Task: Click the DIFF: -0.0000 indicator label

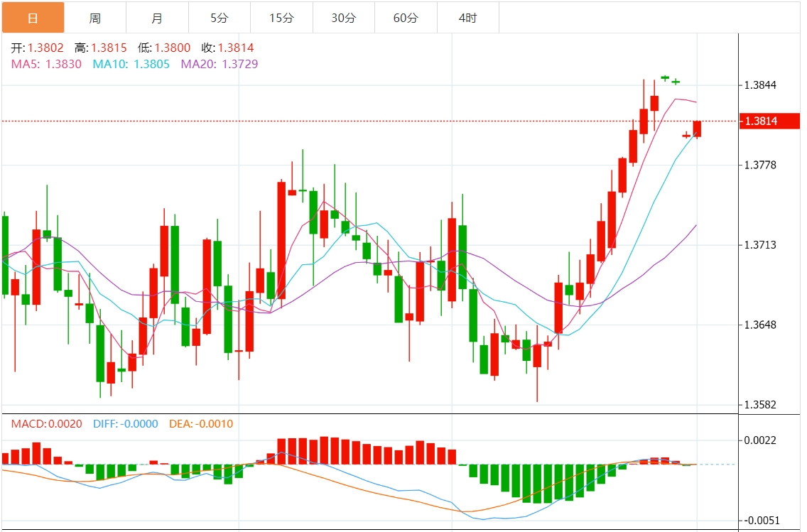Action: [x=126, y=424]
